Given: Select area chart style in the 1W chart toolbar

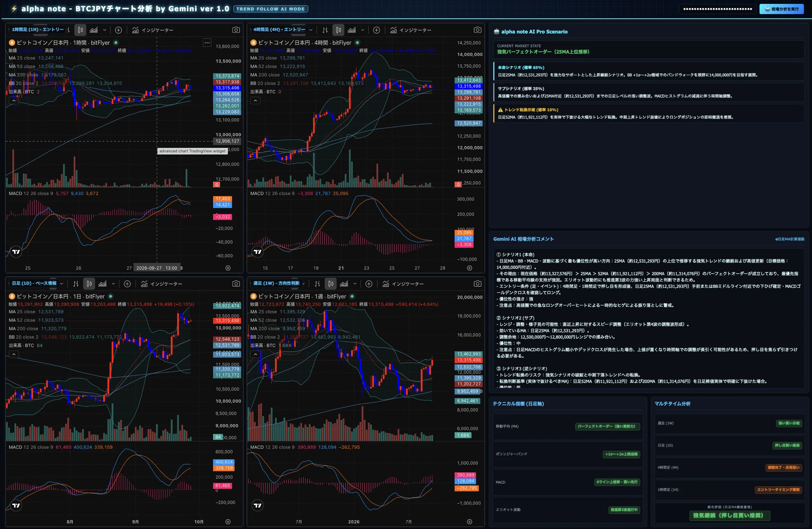Looking at the screenshot, I should [x=344, y=284].
